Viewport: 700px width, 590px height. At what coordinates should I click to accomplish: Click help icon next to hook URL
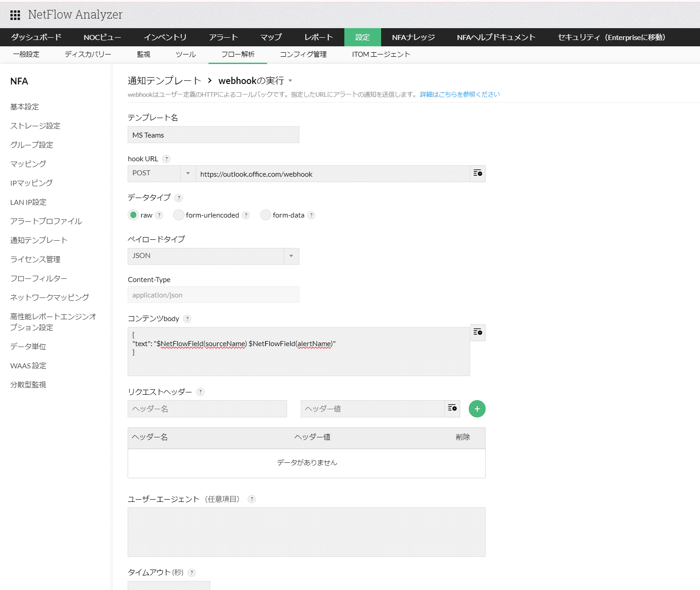click(167, 159)
